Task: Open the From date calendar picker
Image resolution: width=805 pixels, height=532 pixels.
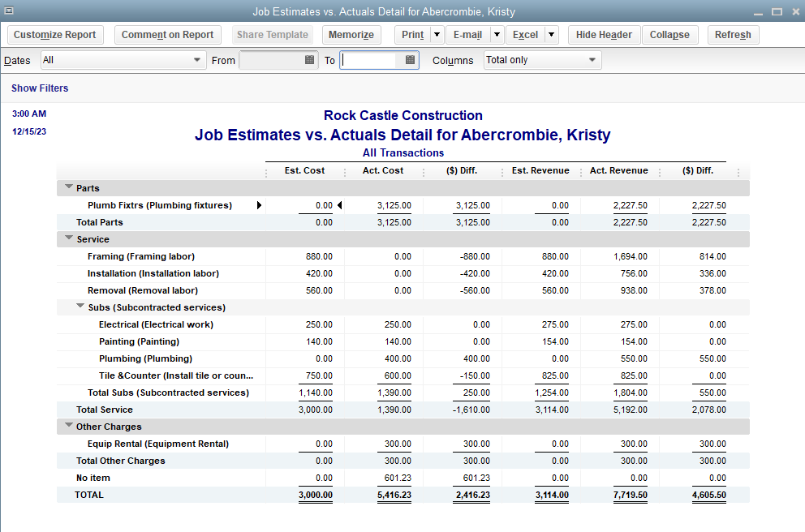Action: [x=309, y=60]
